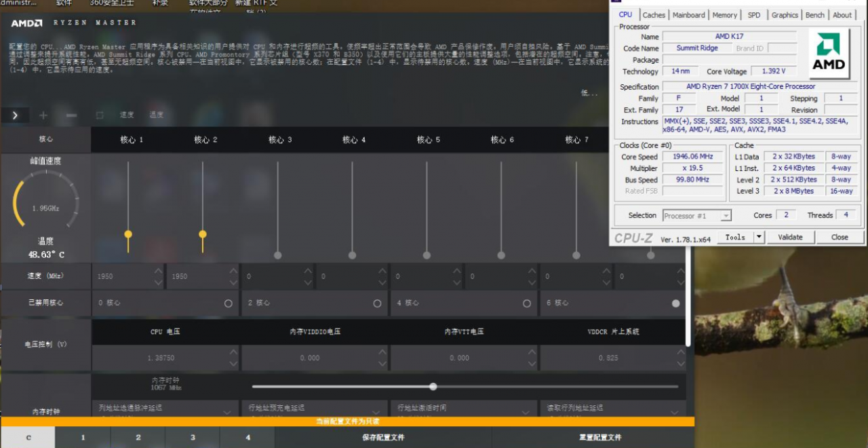
Task: Decrease 核心 2 speed with down arrow
Action: click(233, 282)
